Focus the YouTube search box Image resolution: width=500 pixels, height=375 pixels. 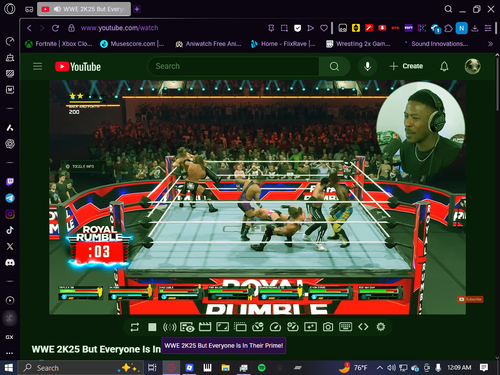point(233,66)
